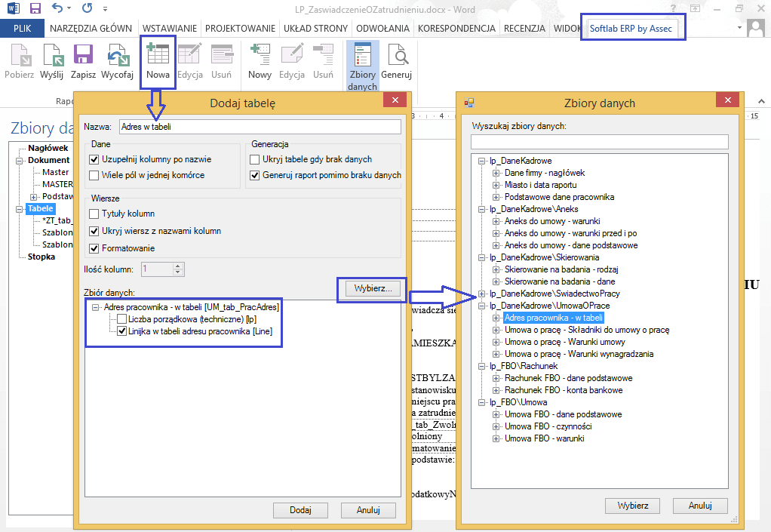Expand lp_DaneKadrowe\SwiadectwoPracy node

[x=481, y=294]
